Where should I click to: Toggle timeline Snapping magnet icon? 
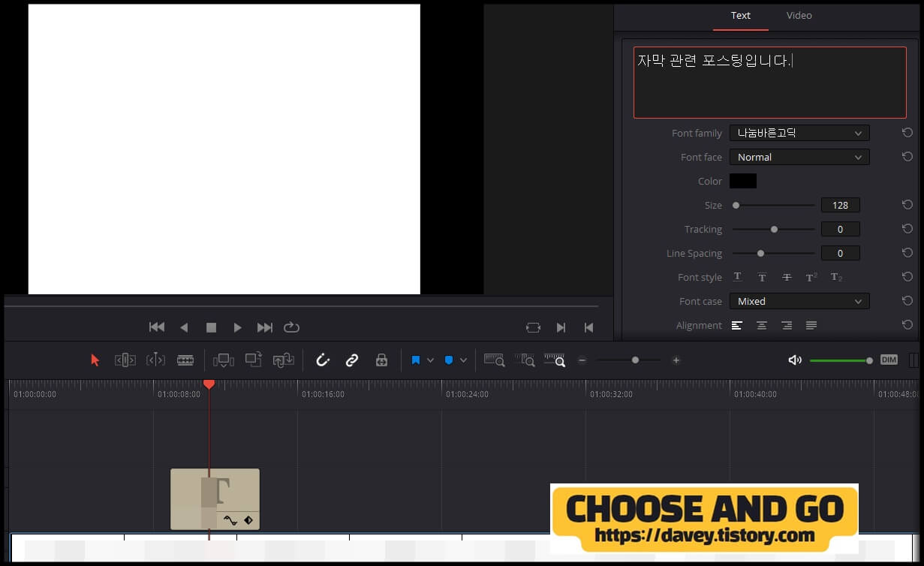(x=323, y=360)
